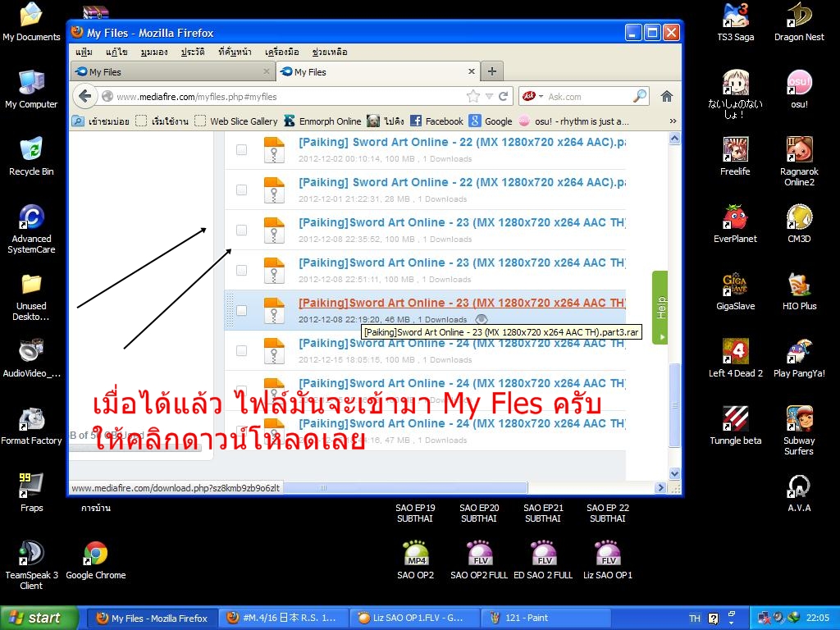Tick checkbox for SAO 24 file dated 2012-12-15 18:05:15
This screenshot has width=840, height=630.
(x=242, y=350)
